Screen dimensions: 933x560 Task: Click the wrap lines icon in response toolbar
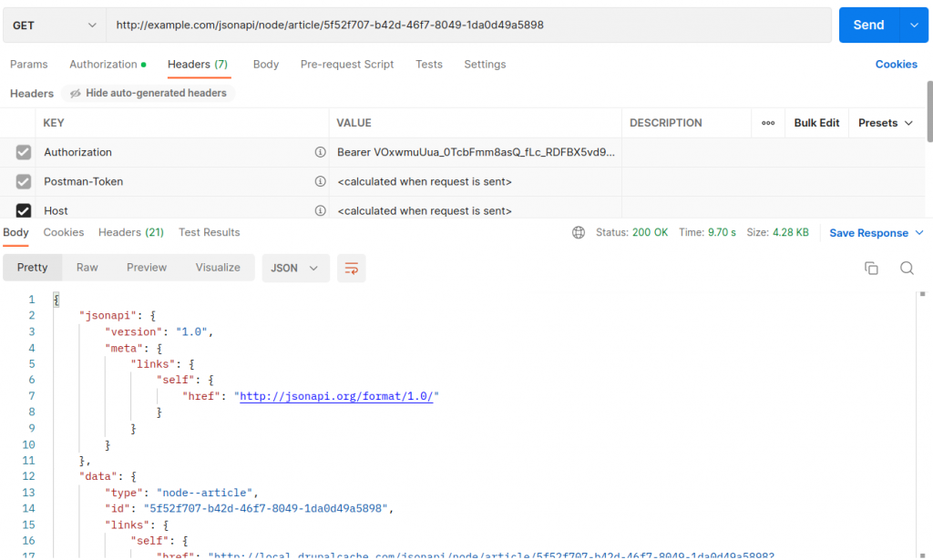click(x=351, y=268)
